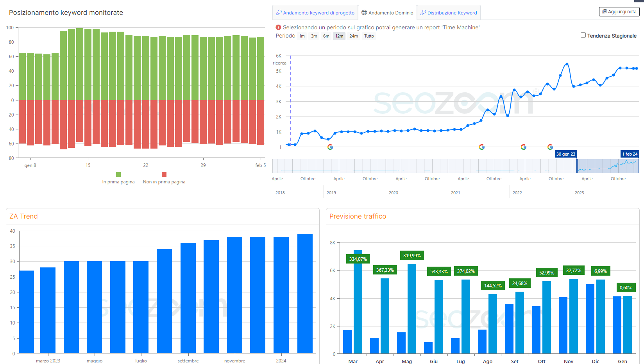
Task: Open the Andamento Dominio tab
Action: pyautogui.click(x=388, y=13)
